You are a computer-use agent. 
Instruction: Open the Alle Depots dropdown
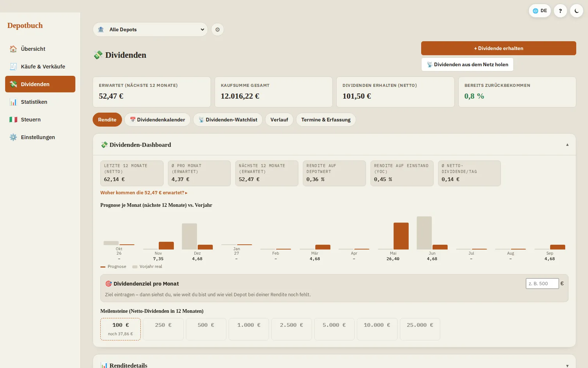pyautogui.click(x=150, y=29)
